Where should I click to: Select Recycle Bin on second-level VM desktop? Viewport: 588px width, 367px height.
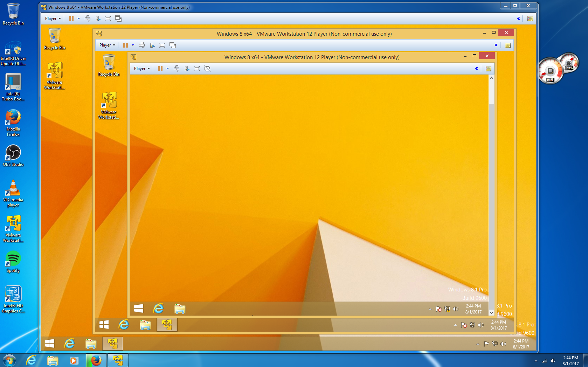109,65
